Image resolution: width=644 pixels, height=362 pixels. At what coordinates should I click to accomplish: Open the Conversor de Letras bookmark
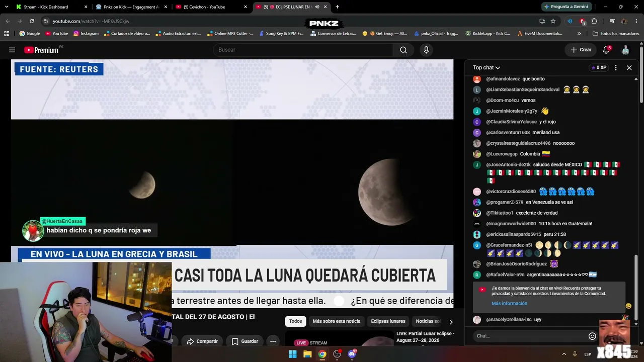point(334,34)
